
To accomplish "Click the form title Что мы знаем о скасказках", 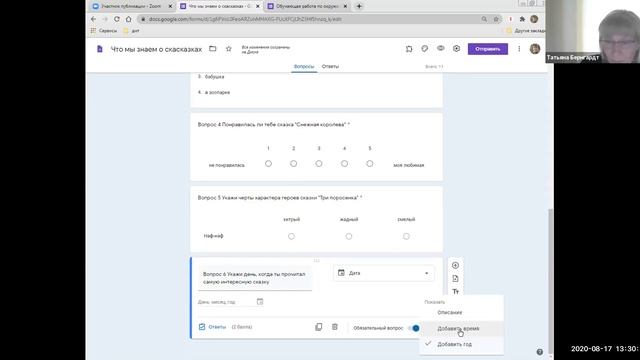I will (156, 49).
